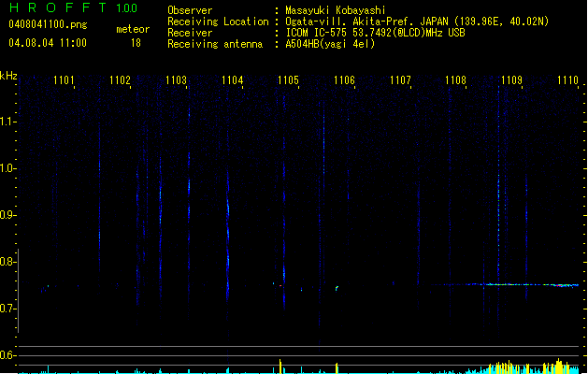Click the 1.1 kHz frequency tick label

pyautogui.click(x=7, y=122)
